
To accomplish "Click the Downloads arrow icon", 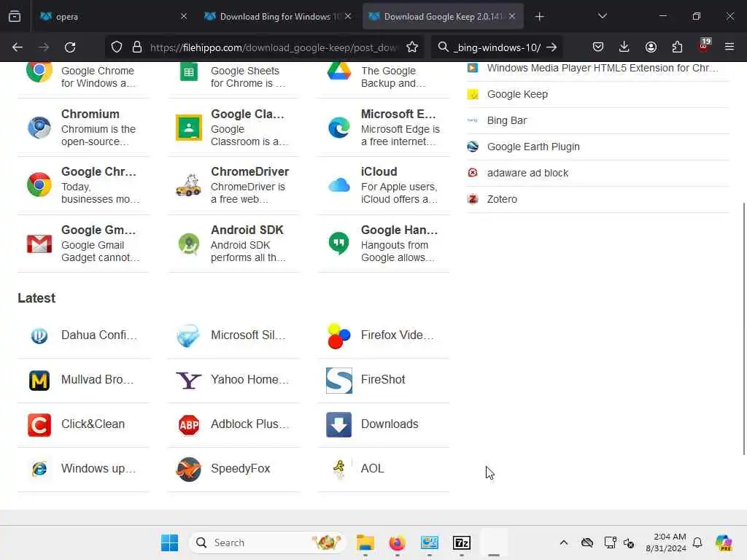I will point(338,424).
